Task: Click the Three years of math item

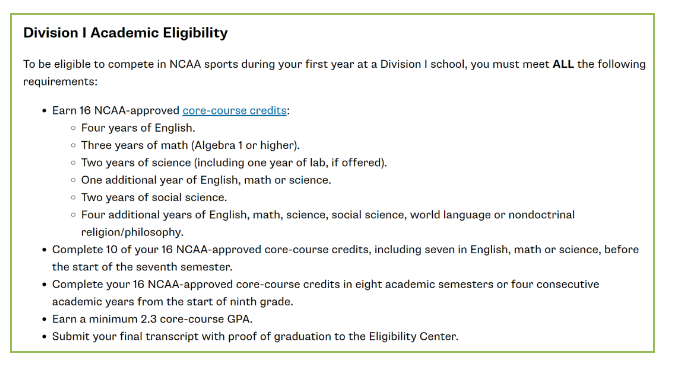Action: (x=190, y=145)
